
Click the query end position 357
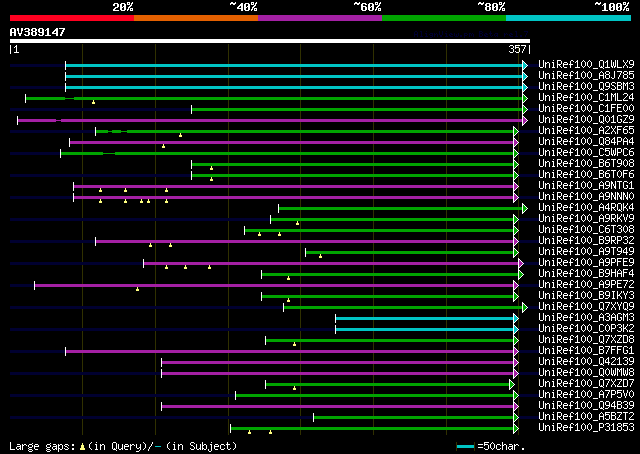[x=517, y=49]
